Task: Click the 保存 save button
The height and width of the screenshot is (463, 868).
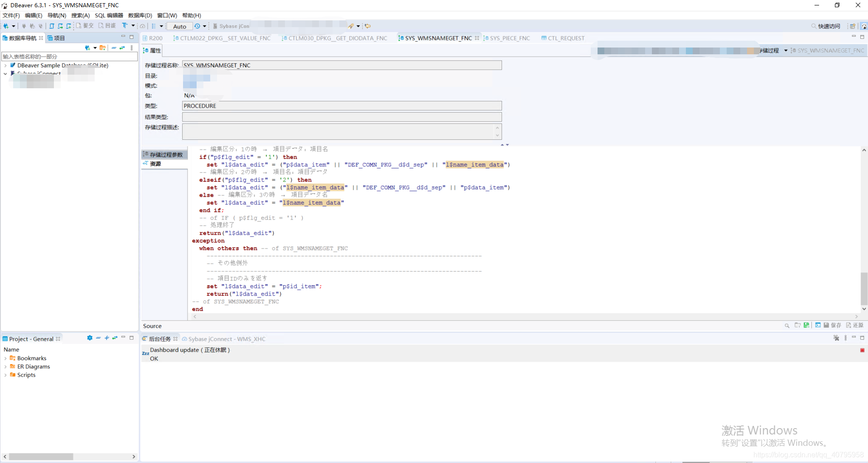Action: pyautogui.click(x=832, y=325)
